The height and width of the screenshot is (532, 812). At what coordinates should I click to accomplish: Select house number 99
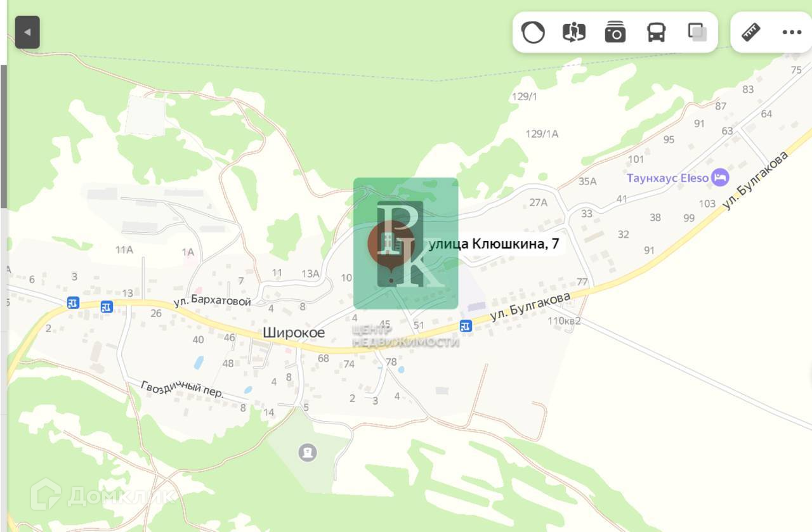[689, 218]
